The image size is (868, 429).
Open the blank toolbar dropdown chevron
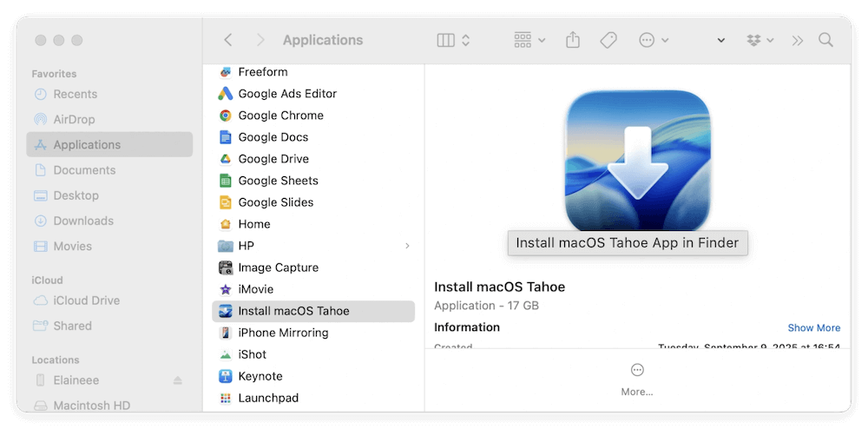coord(720,40)
